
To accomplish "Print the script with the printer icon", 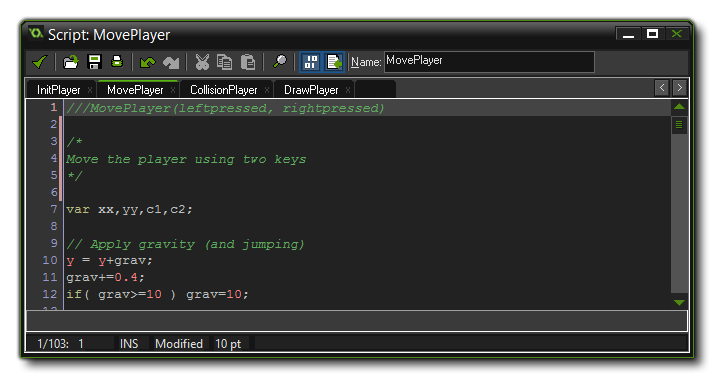I will [x=117, y=61].
